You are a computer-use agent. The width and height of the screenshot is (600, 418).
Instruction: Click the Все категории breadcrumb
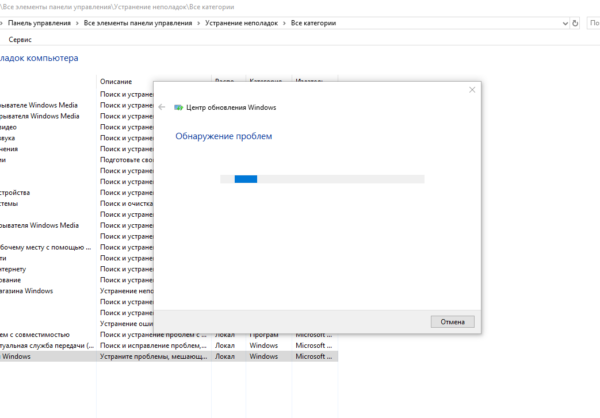click(x=313, y=23)
